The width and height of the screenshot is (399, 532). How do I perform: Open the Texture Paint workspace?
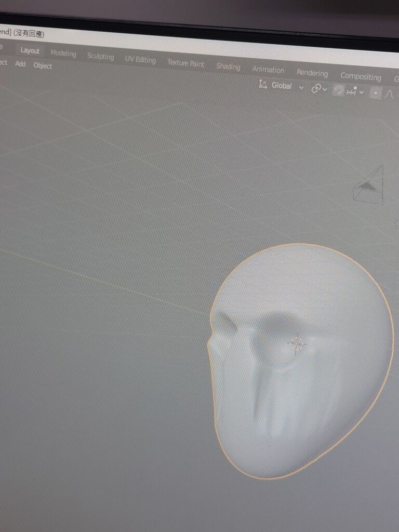[x=185, y=63]
